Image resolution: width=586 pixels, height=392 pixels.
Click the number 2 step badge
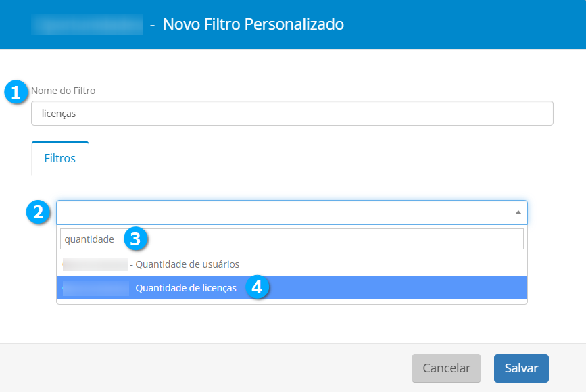pos(38,212)
